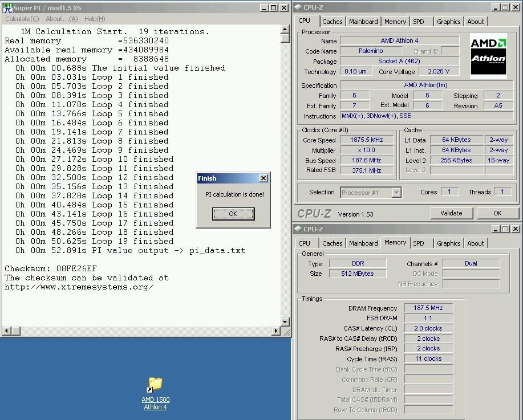The height and width of the screenshot is (420, 523).
Task: Close the lower CPU-Z Memory window
Action: pos(516,229)
